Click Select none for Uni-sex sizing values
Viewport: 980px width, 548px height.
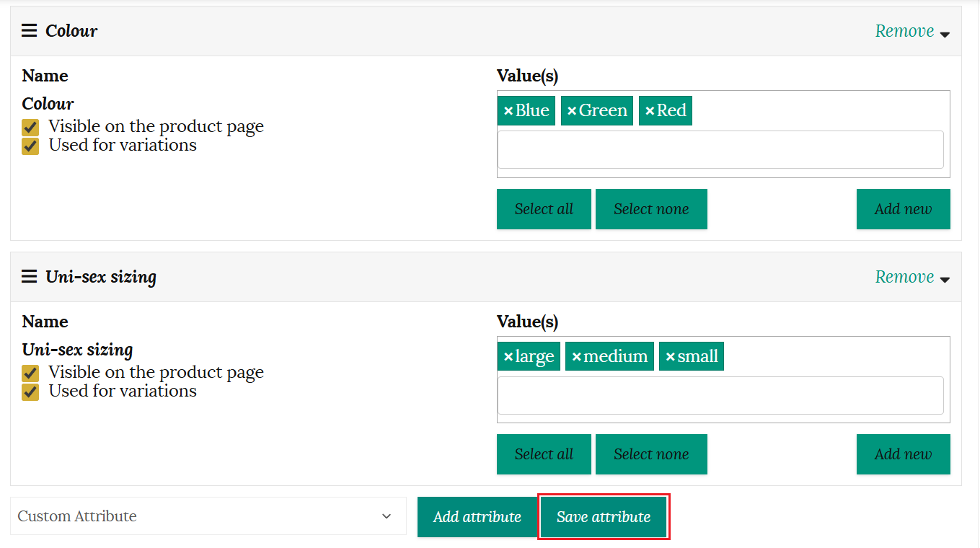651,454
